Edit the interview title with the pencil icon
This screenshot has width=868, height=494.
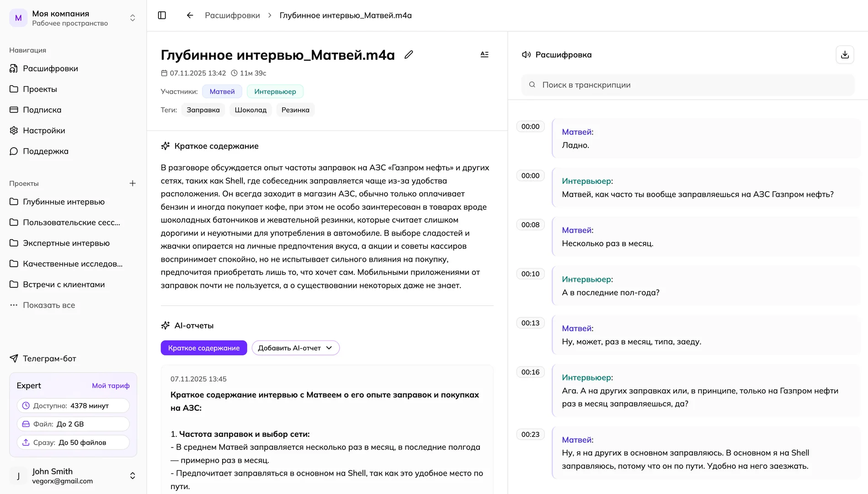[x=408, y=54]
